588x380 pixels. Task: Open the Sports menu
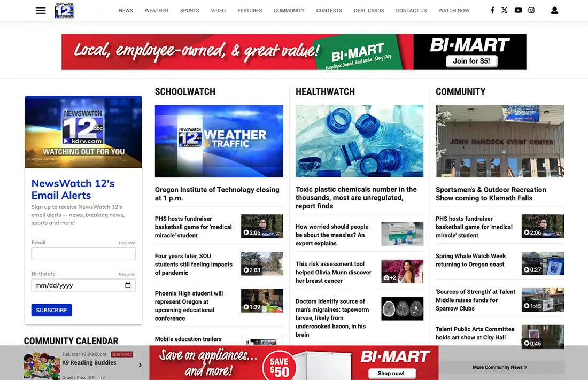[x=189, y=11]
